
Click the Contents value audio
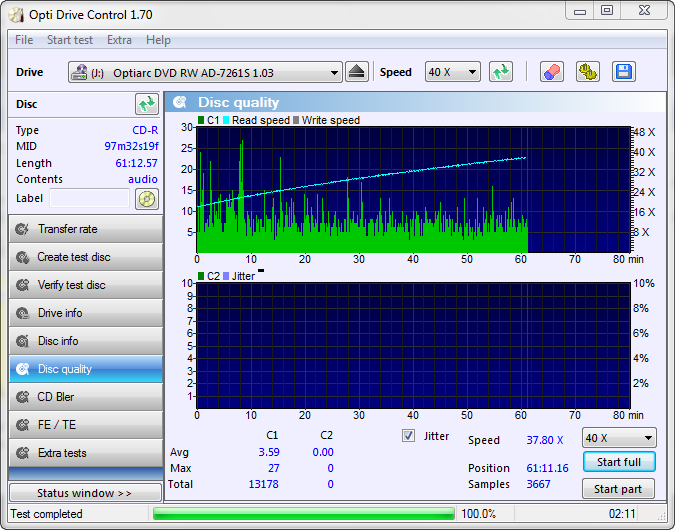pos(143,179)
